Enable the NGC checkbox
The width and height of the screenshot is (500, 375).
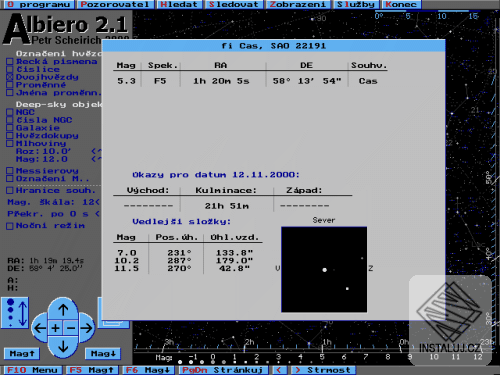click(x=10, y=112)
